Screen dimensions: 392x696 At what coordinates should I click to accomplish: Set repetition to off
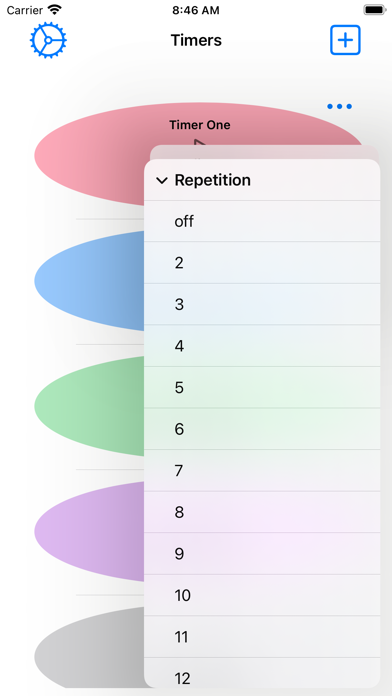(262, 221)
